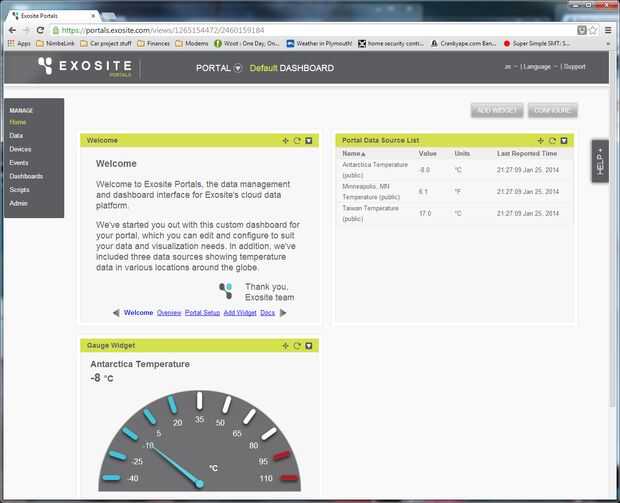Screen dimensions: 620x503
Task: Open the Modems bookmark folder
Action: (x=192, y=43)
